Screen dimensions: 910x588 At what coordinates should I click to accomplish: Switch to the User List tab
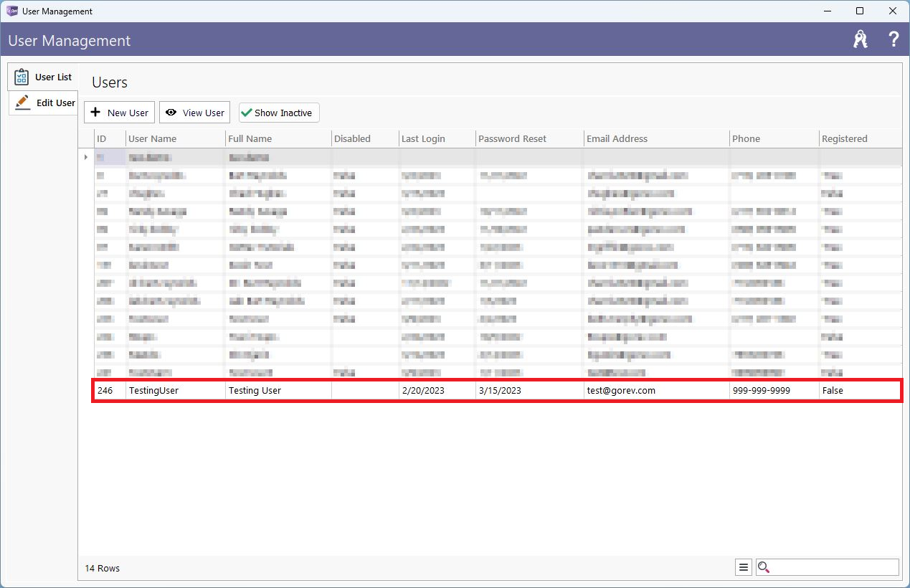(44, 77)
